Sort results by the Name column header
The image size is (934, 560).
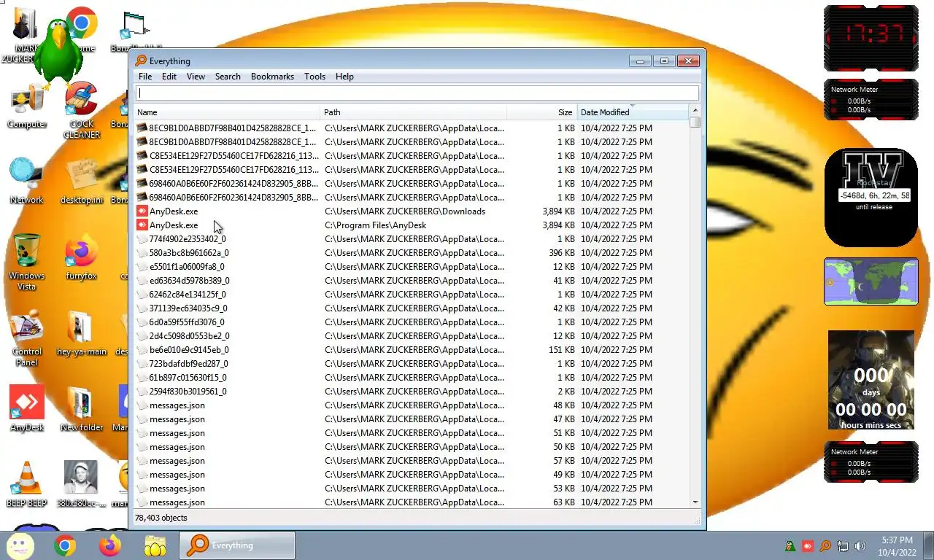click(x=228, y=112)
